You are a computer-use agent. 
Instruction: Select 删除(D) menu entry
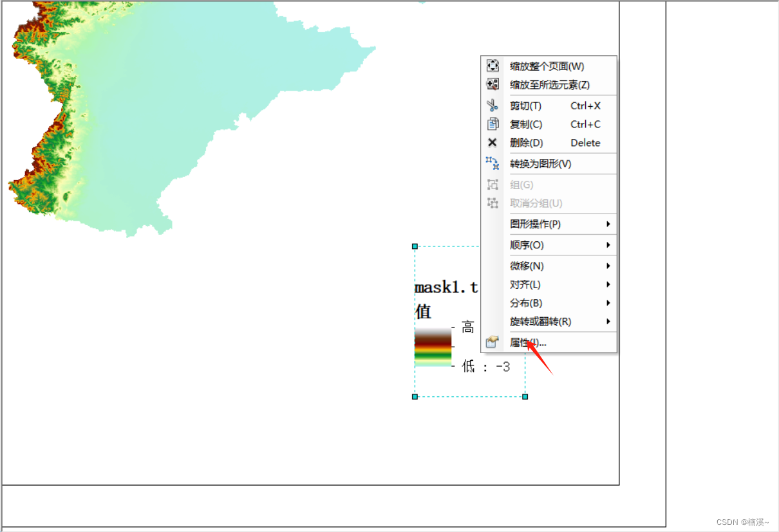click(x=549, y=143)
